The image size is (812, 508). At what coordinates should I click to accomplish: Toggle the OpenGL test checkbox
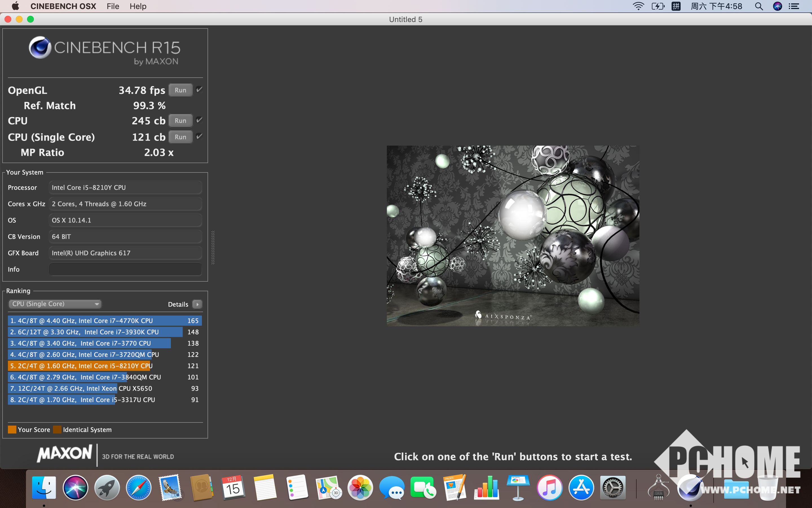click(199, 89)
